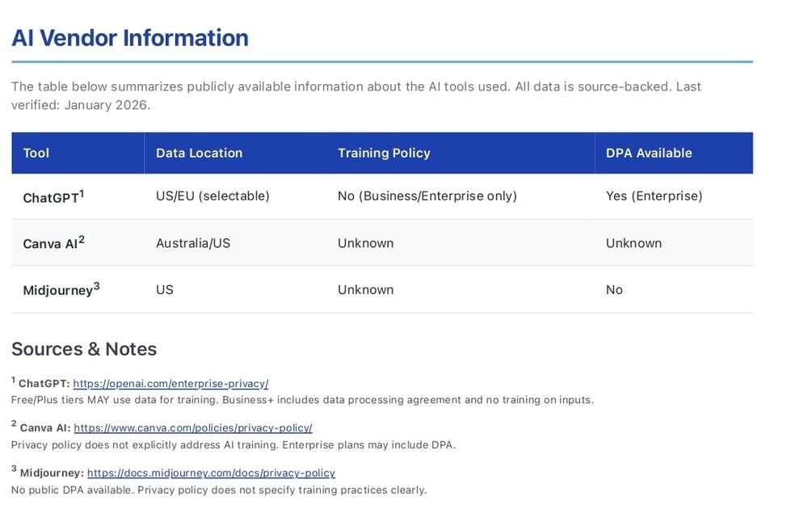Click the Free/Plus tiers footnote text
This screenshot has width=812, height=526.
tap(302, 400)
